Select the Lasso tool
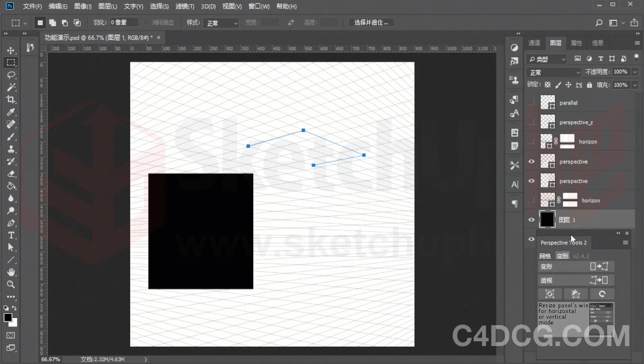The height and width of the screenshot is (364, 644). [10, 75]
